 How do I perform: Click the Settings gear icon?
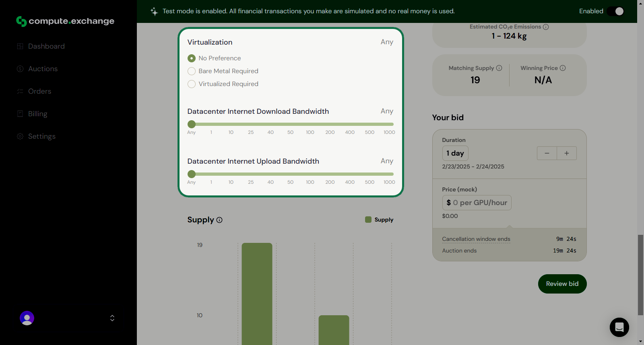click(x=20, y=136)
